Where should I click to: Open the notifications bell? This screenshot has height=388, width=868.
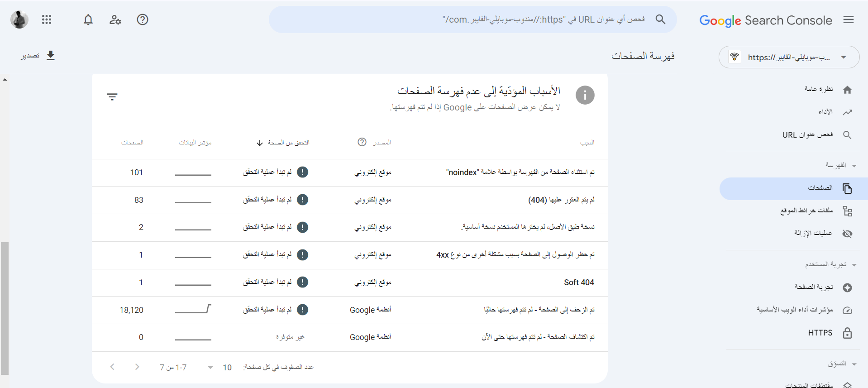pos(88,19)
